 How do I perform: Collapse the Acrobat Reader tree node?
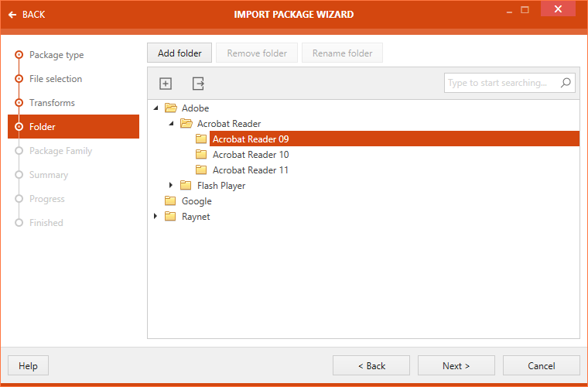[172, 123]
